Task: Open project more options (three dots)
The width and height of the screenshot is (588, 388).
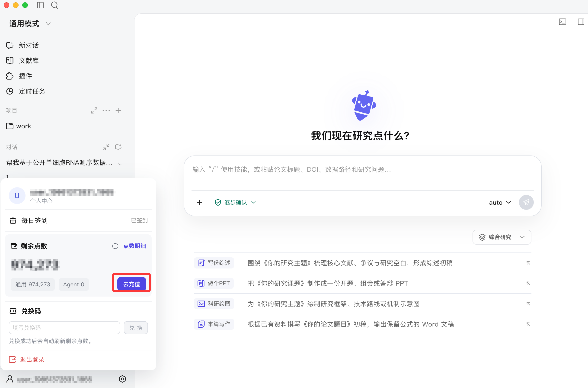Action: 106,110
